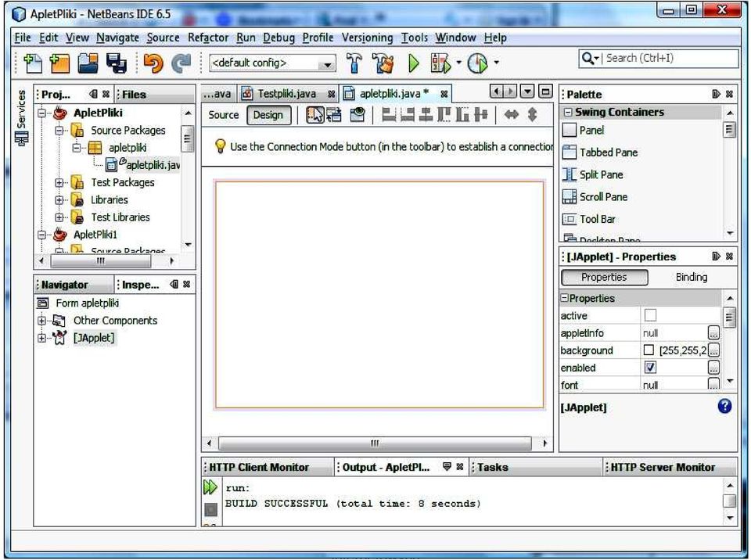751x560 pixels.
Task: Toggle the active property checkbox
Action: pos(650,315)
